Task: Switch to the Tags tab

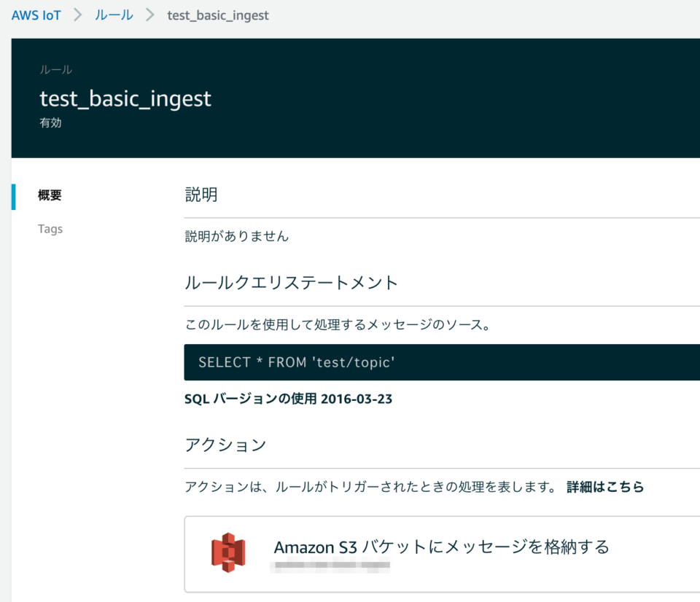Action: (50, 228)
